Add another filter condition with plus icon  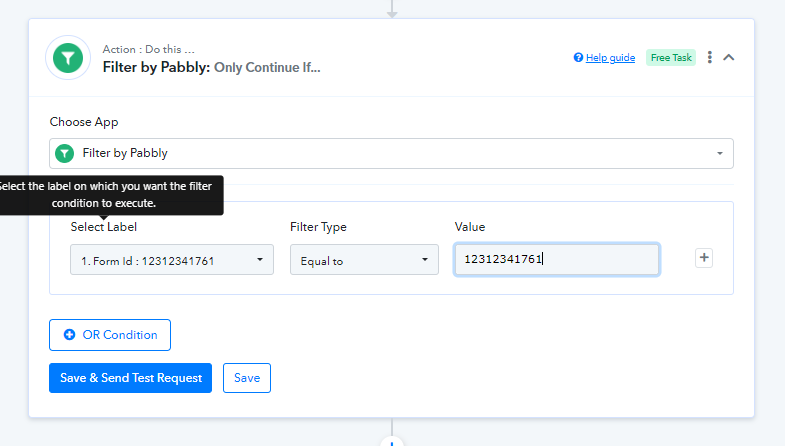pos(704,258)
